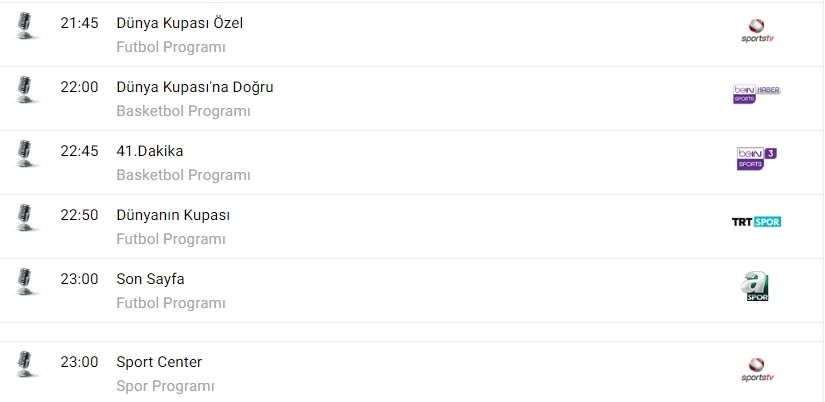Screen dimensions: 825x402
Task: Click microphone icon beside Son Sayfa
Action: coord(27,282)
